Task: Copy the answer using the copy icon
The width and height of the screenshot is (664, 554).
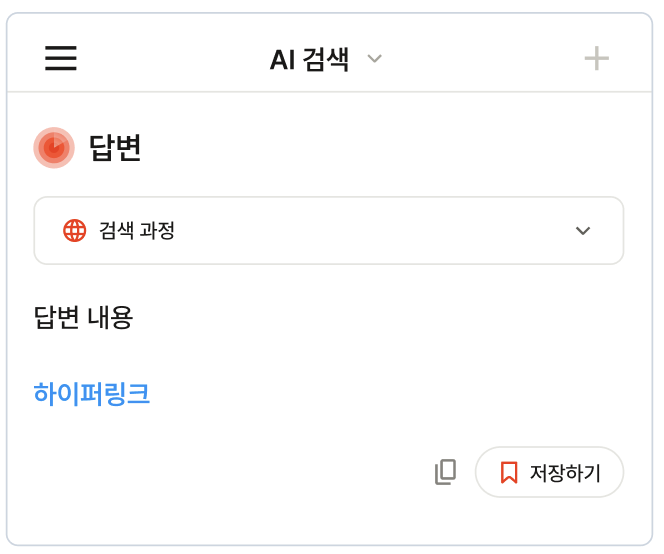Action: pos(445,472)
